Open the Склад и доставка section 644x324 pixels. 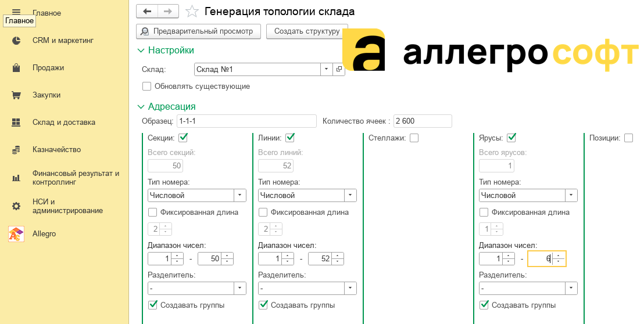(x=64, y=122)
